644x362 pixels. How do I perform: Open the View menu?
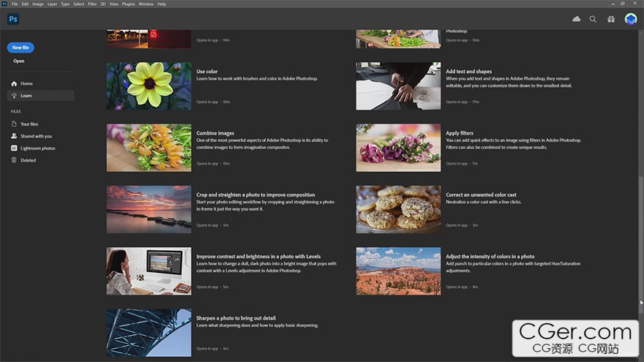(113, 4)
